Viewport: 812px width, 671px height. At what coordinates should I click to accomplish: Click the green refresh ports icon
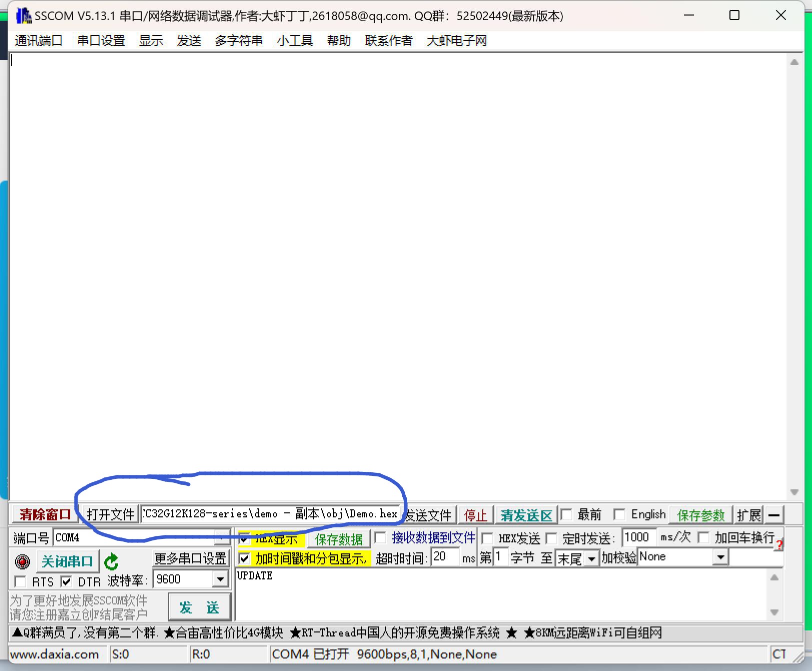(111, 561)
